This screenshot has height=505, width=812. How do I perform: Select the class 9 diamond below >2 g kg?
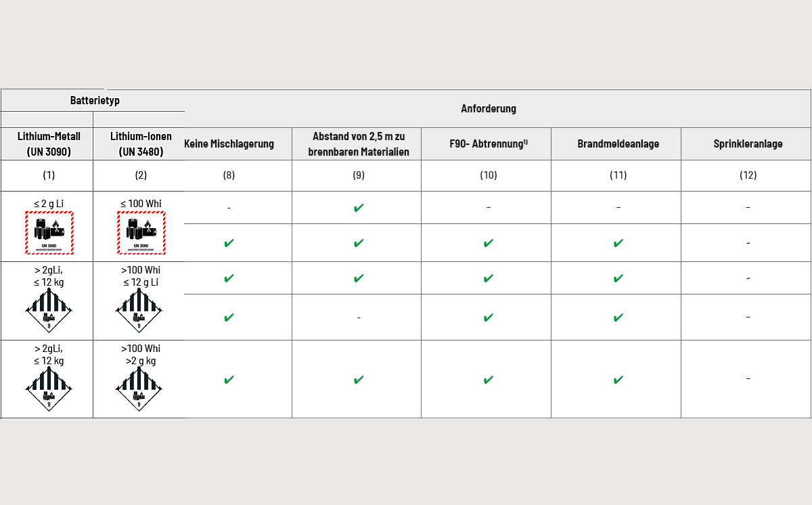[x=139, y=389]
